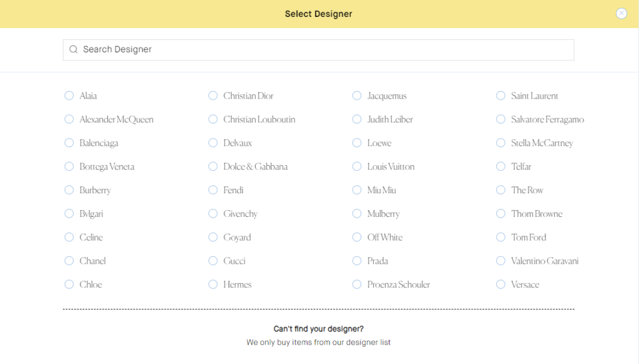
Task: Pick Stella McCartney radio option
Action: coord(501,143)
